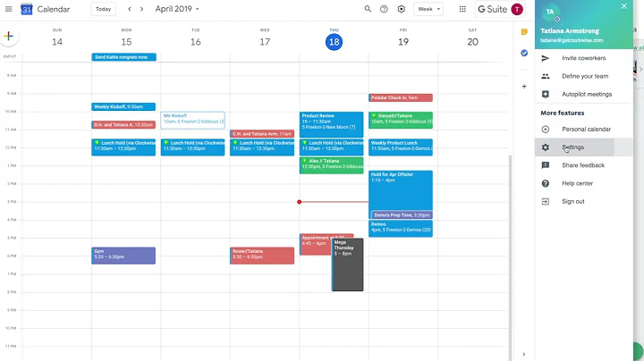
Task: Click the Help center question icon
Action: pyautogui.click(x=546, y=183)
